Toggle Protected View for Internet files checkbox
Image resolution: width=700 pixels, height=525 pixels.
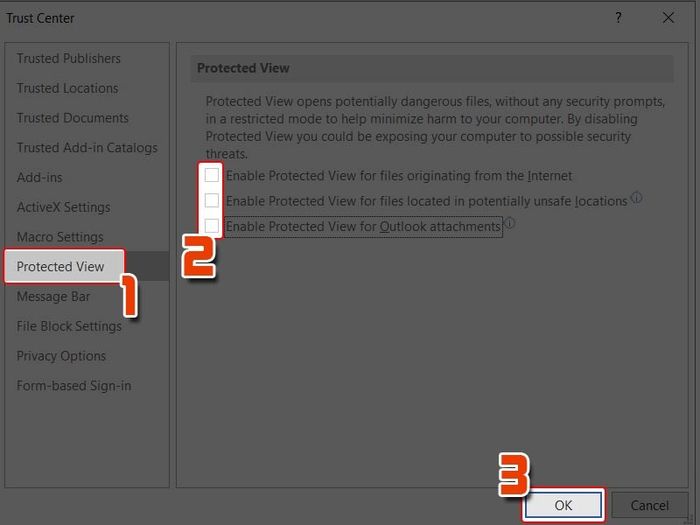click(212, 175)
